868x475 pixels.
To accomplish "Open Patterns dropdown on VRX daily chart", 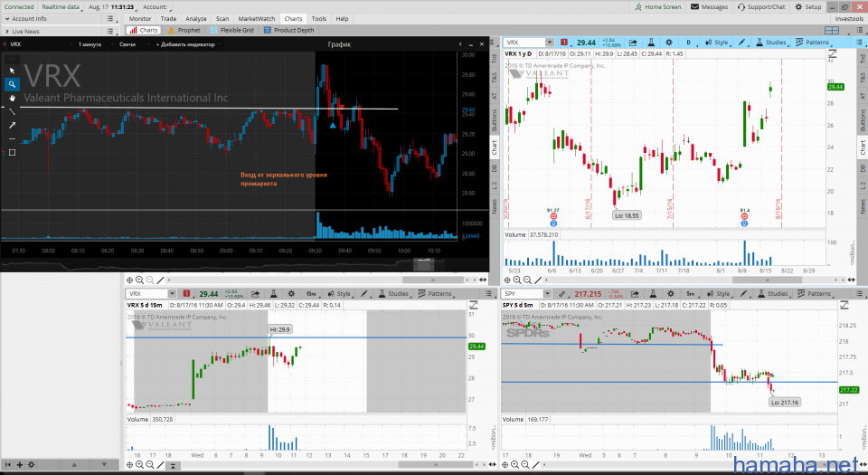I will coord(812,43).
